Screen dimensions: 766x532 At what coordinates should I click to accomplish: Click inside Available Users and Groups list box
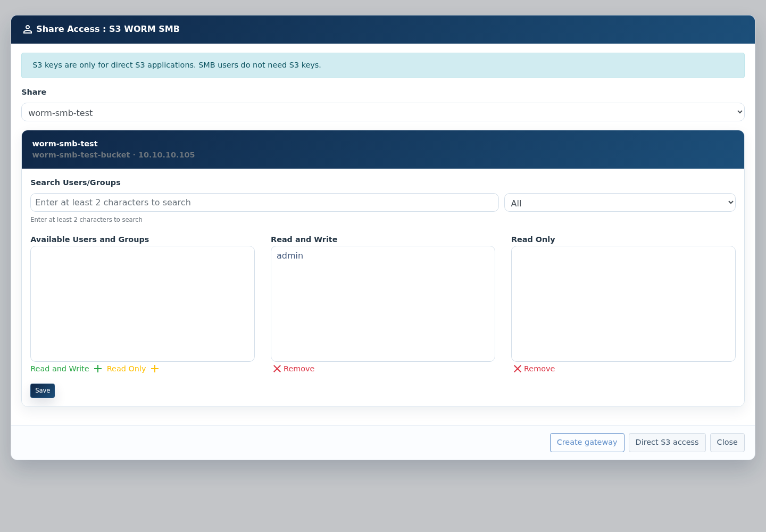coord(143,304)
